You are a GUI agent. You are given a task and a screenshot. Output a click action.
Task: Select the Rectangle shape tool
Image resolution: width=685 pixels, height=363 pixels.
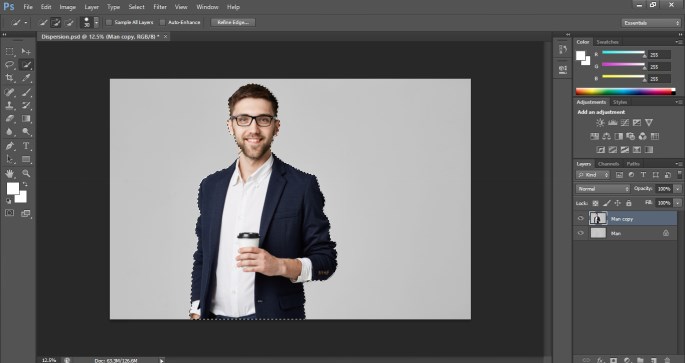tap(26, 159)
